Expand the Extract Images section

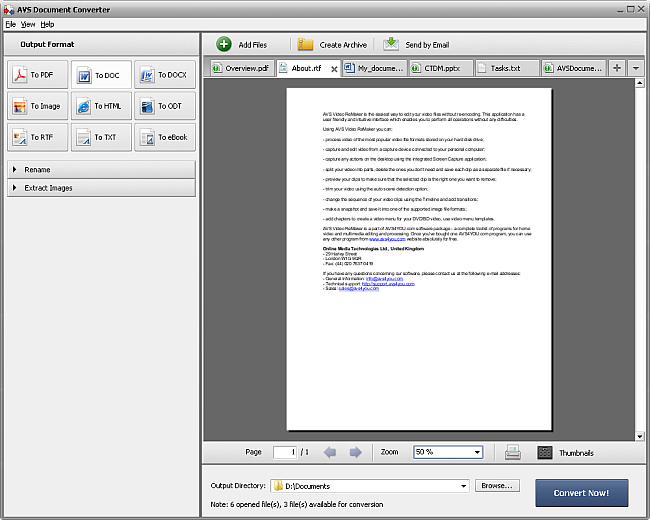point(101,187)
